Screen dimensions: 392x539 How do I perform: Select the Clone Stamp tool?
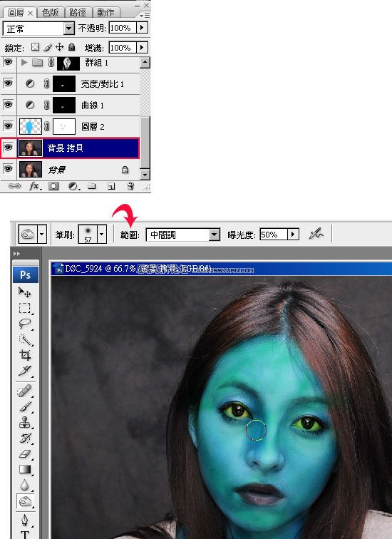[25, 423]
